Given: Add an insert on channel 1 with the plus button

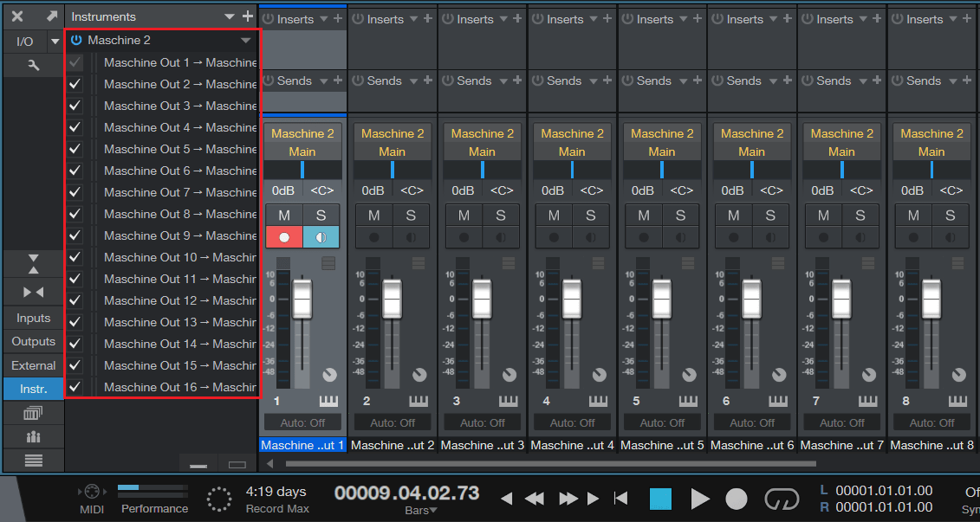Looking at the screenshot, I should (338, 18).
